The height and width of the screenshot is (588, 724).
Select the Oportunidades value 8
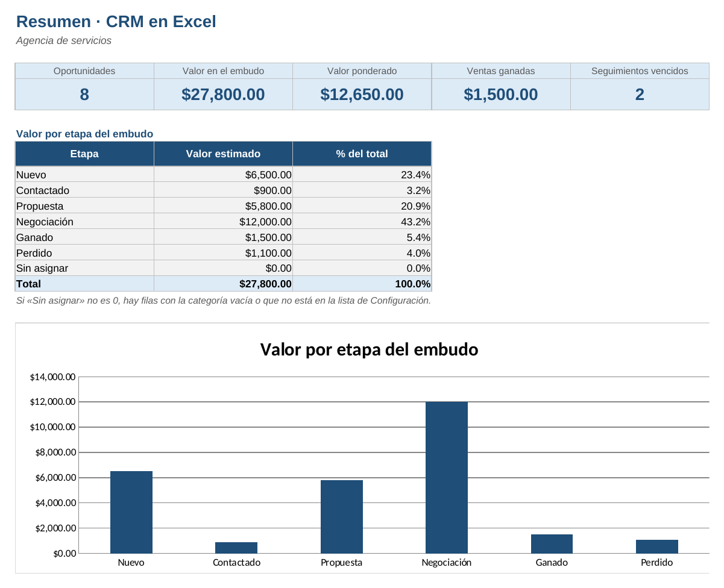[84, 95]
